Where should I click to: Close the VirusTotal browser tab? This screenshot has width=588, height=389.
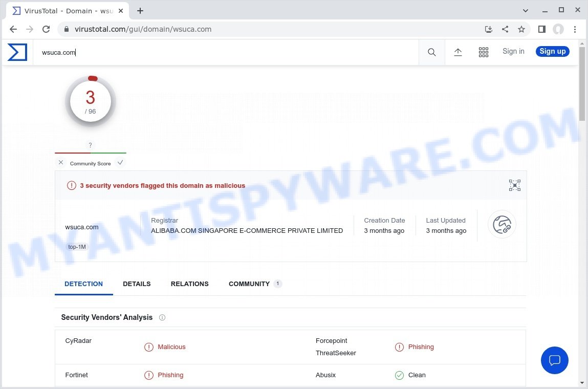[x=121, y=11]
